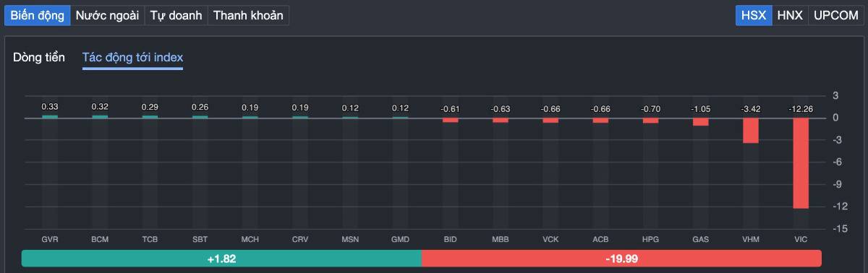Click the GAS ticker label

(x=700, y=239)
